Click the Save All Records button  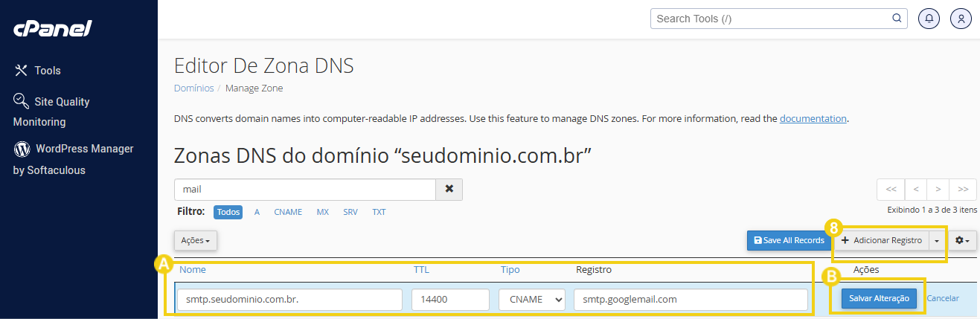point(789,240)
